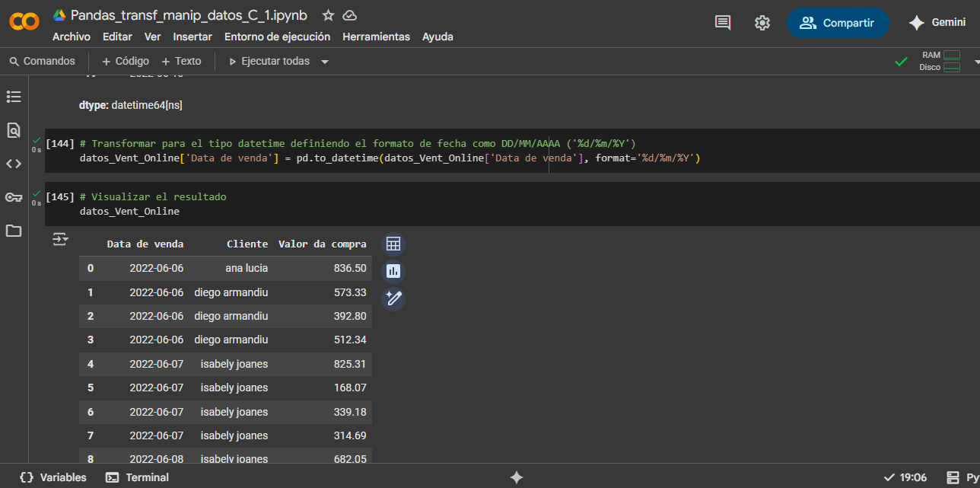The width and height of the screenshot is (980, 488).
Task: Open the Editar menu
Action: point(117,37)
